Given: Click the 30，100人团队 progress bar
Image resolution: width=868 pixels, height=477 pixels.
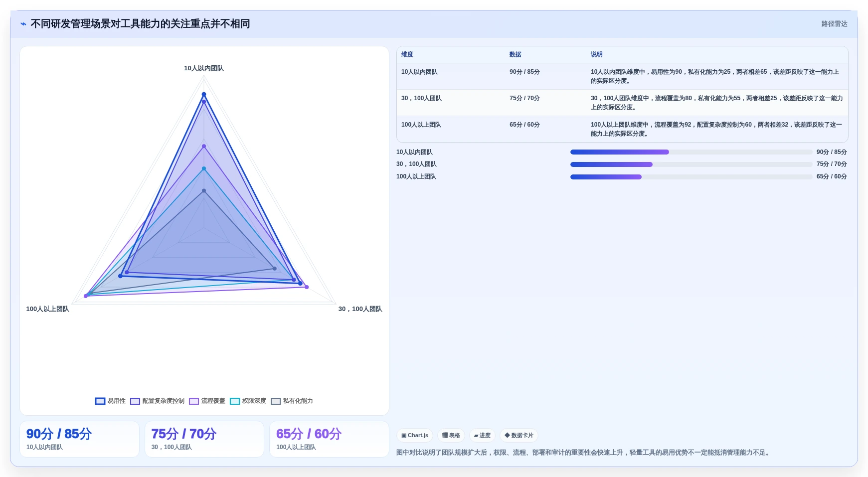Looking at the screenshot, I should pyautogui.click(x=691, y=164).
